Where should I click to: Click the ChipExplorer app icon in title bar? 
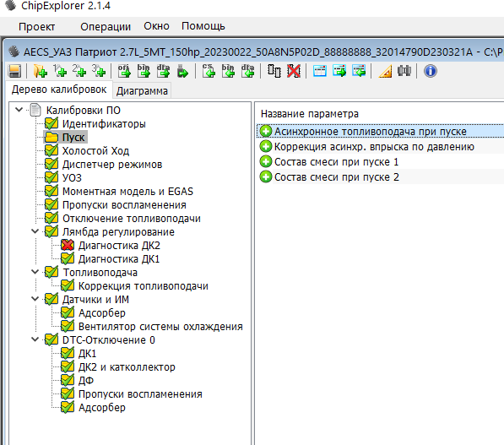(10, 5)
